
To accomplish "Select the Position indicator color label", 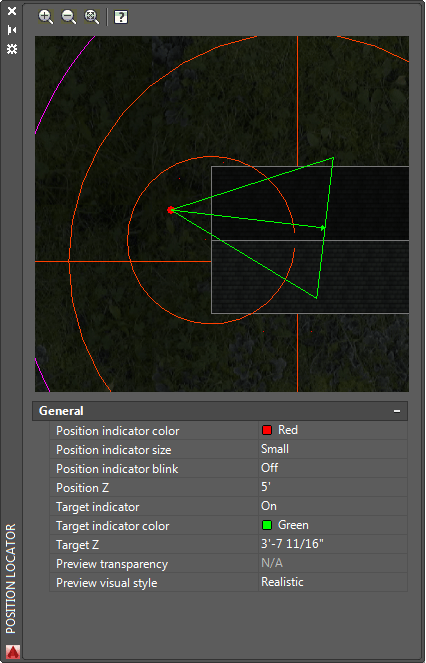I will click(118, 431).
